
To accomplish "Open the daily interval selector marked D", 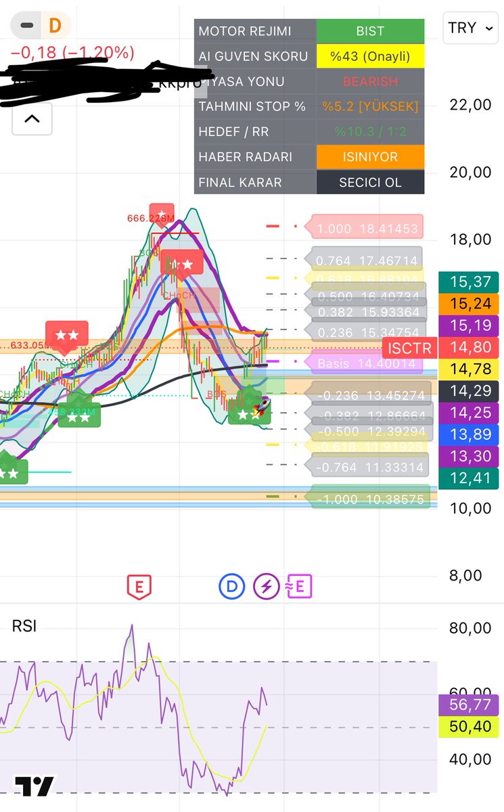I will [55, 26].
